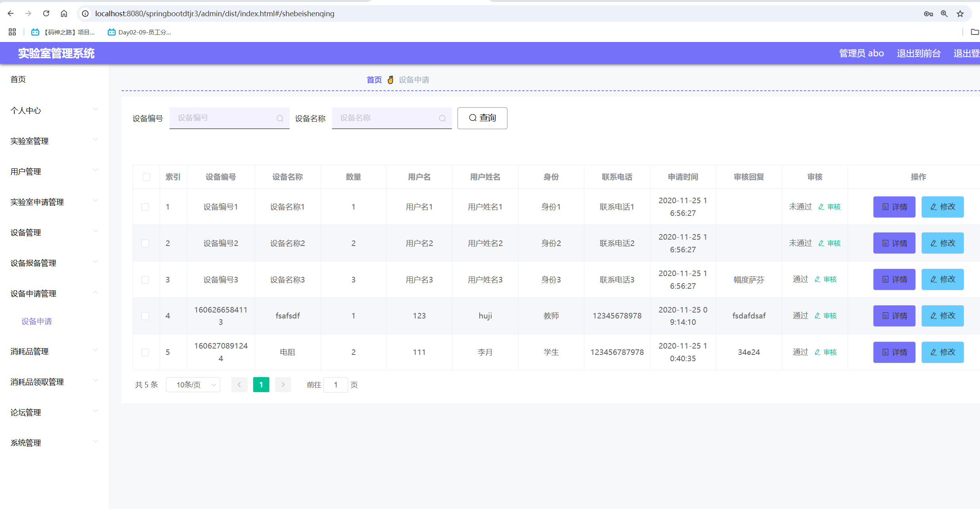Collapse 设备申请管理 sidebar menu

pyautogui.click(x=54, y=293)
